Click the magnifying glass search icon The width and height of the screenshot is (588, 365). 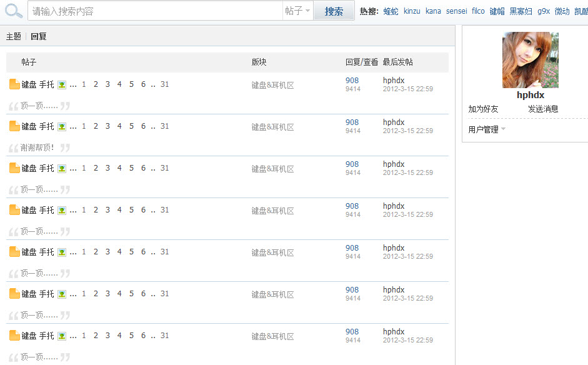(x=14, y=11)
